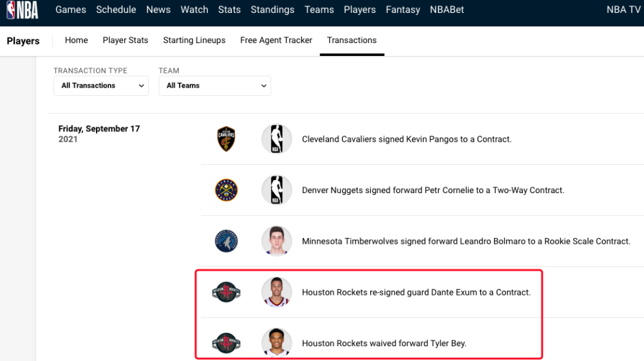The width and height of the screenshot is (644, 361).
Task: Open Teams in top navigation
Action: pyautogui.click(x=319, y=10)
